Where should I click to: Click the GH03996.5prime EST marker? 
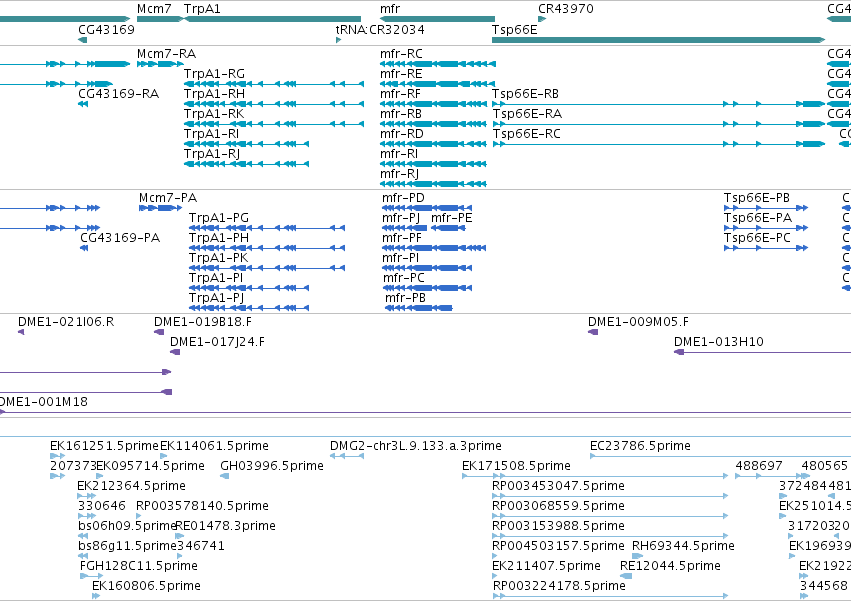coord(225,476)
